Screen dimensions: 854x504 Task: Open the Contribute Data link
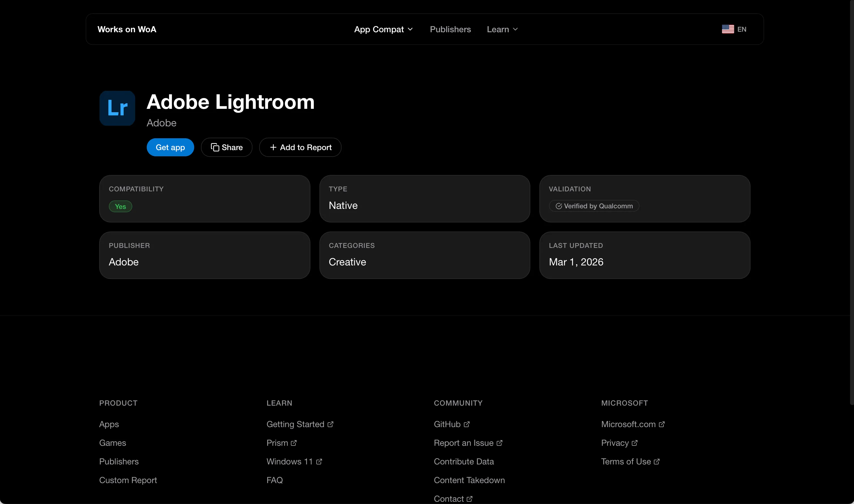pyautogui.click(x=464, y=462)
